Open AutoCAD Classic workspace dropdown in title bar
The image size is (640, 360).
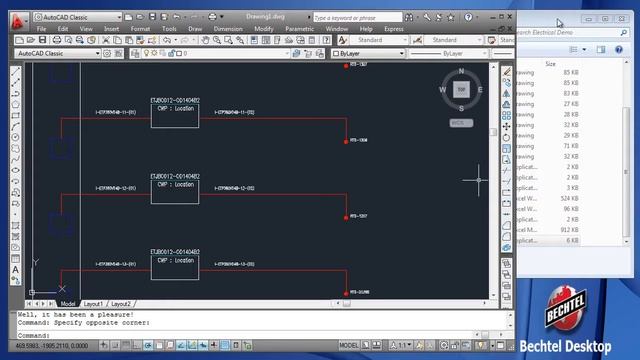coord(78,17)
